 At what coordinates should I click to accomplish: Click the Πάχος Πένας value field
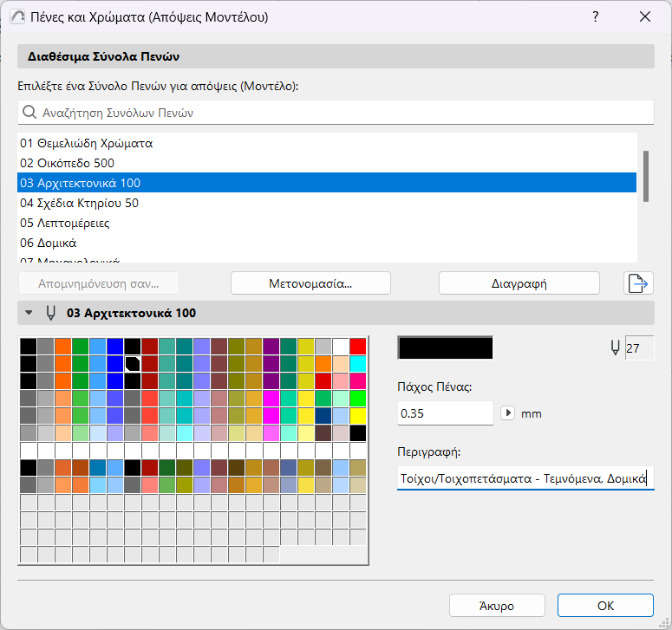coord(445,413)
